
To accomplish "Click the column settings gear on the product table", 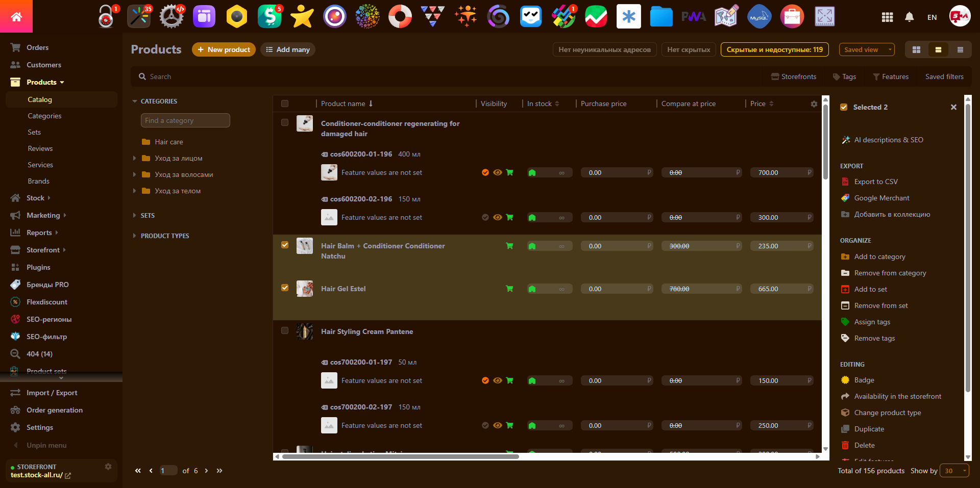I will coord(814,104).
